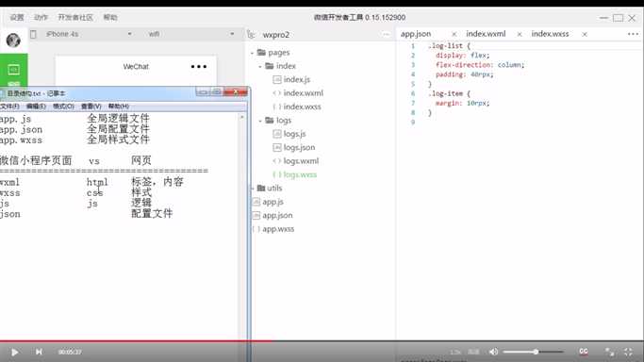
Task: Open Notepad's 编辑(E) menu
Action: tap(36, 107)
